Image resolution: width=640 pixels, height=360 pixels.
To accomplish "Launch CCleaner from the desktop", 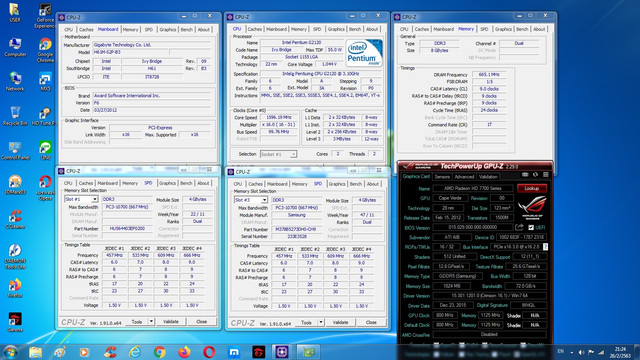I will (x=15, y=219).
